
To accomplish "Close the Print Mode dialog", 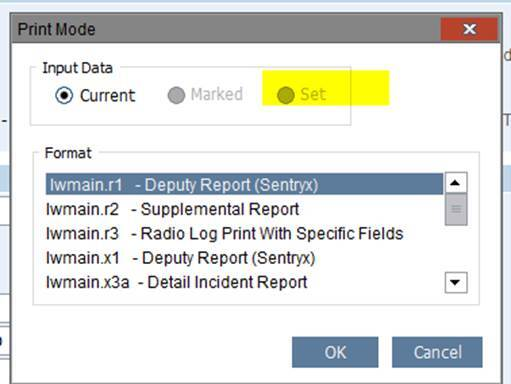I will point(469,29).
